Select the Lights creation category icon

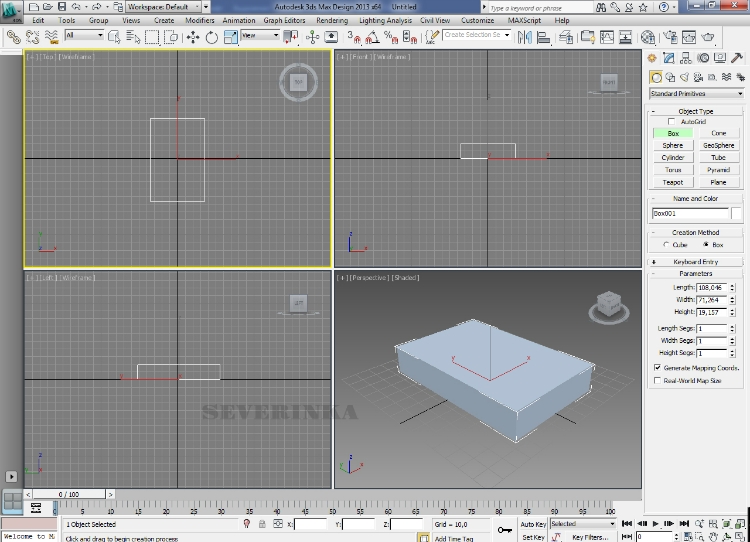(x=684, y=77)
